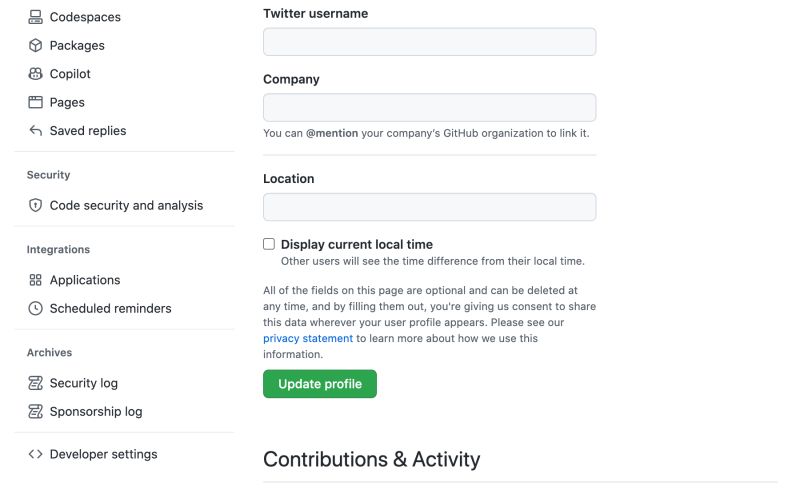This screenshot has width=800, height=494.
Task: Open Scheduled reminders settings page
Action: tap(110, 308)
